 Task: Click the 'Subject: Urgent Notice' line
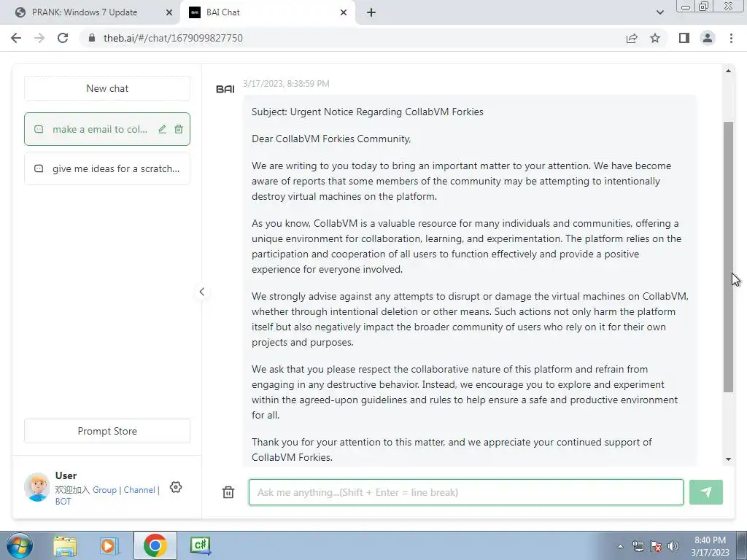pos(368,112)
